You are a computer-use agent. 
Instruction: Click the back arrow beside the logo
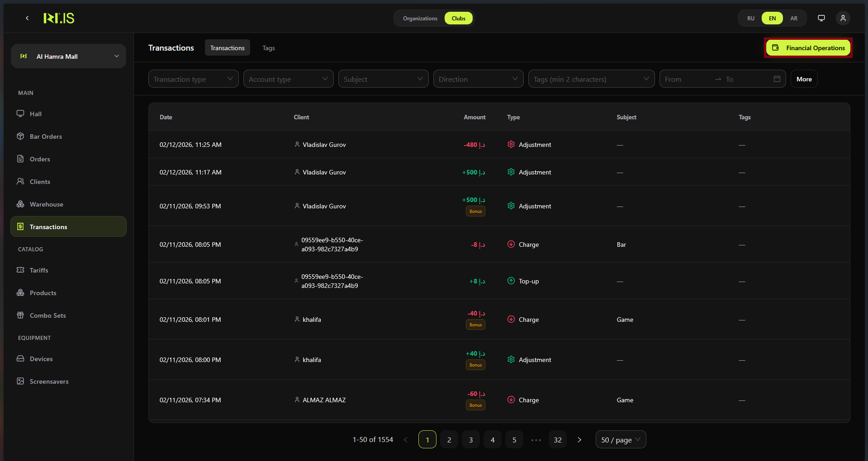[x=27, y=18]
